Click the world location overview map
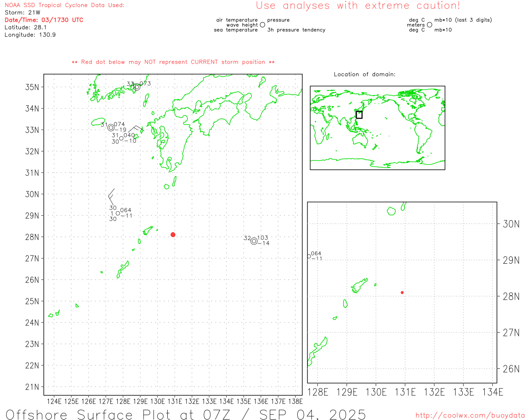The height and width of the screenshot is (420, 525). (377, 128)
